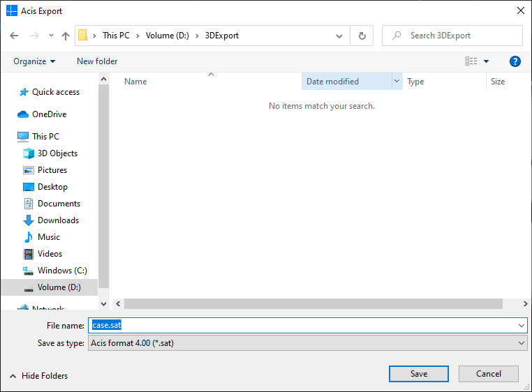The image size is (532, 392).
Task: Open the view options dropdown arrow
Action: tap(487, 61)
